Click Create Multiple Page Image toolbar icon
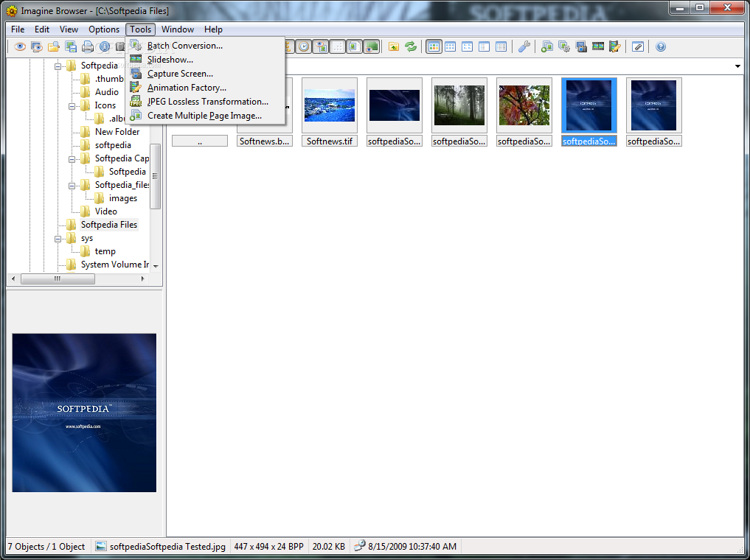 coord(547,47)
